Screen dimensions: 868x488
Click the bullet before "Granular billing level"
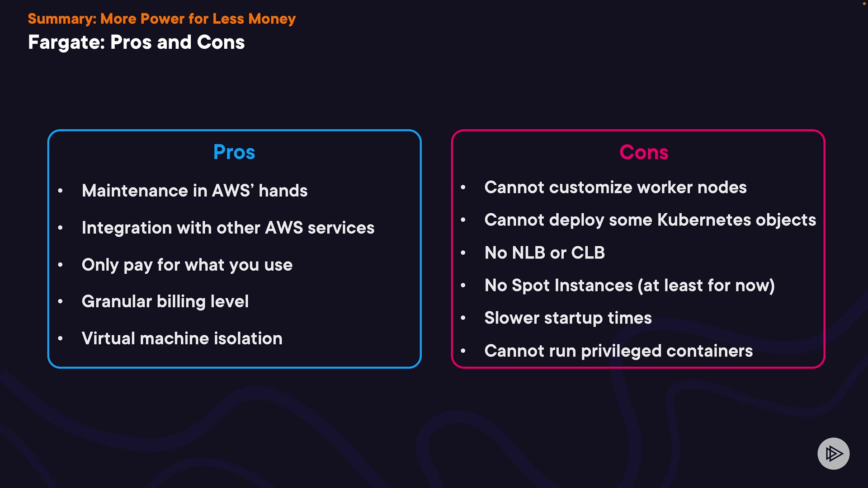(60, 301)
